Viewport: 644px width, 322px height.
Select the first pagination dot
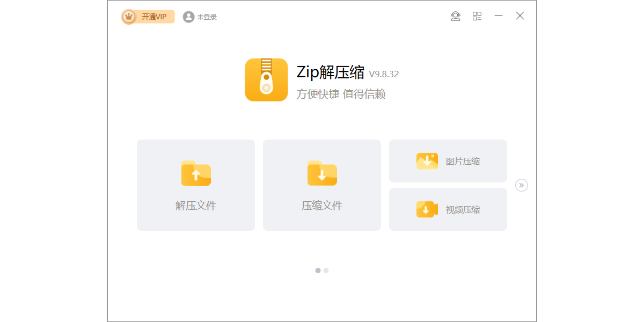[x=318, y=270]
